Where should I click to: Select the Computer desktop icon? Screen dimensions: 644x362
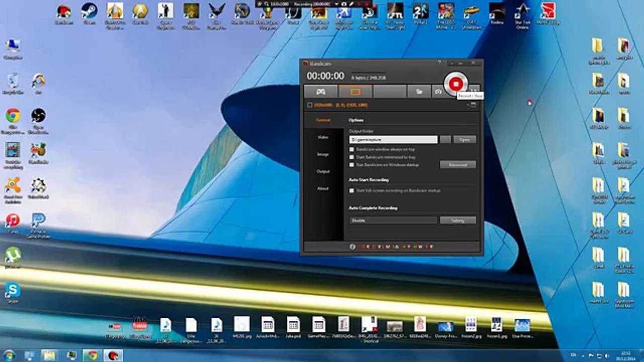(13, 49)
